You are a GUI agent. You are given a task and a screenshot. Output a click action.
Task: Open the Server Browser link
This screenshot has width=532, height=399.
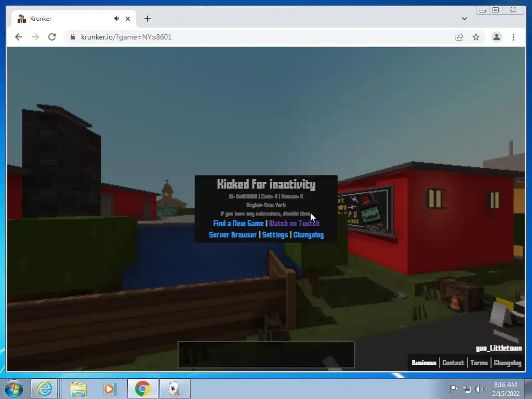coord(233,235)
